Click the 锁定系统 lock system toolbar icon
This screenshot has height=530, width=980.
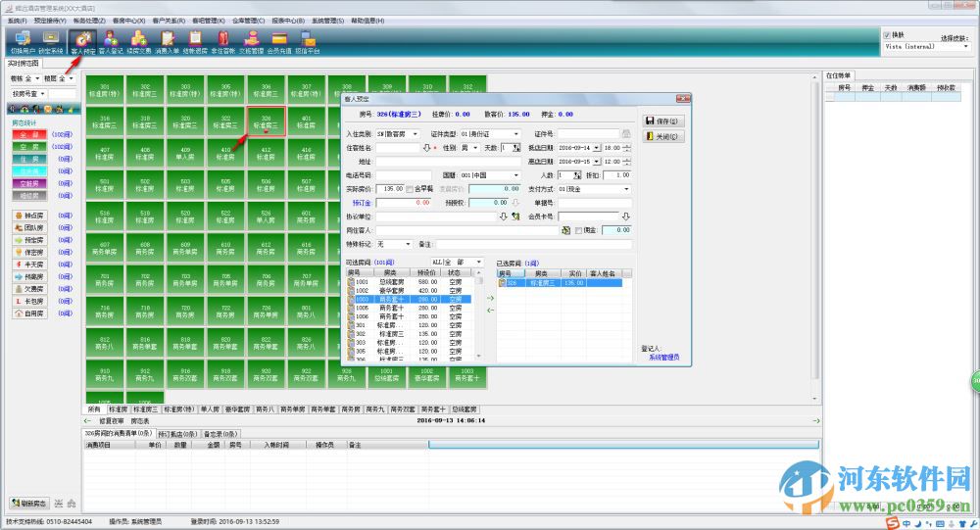[x=51, y=42]
